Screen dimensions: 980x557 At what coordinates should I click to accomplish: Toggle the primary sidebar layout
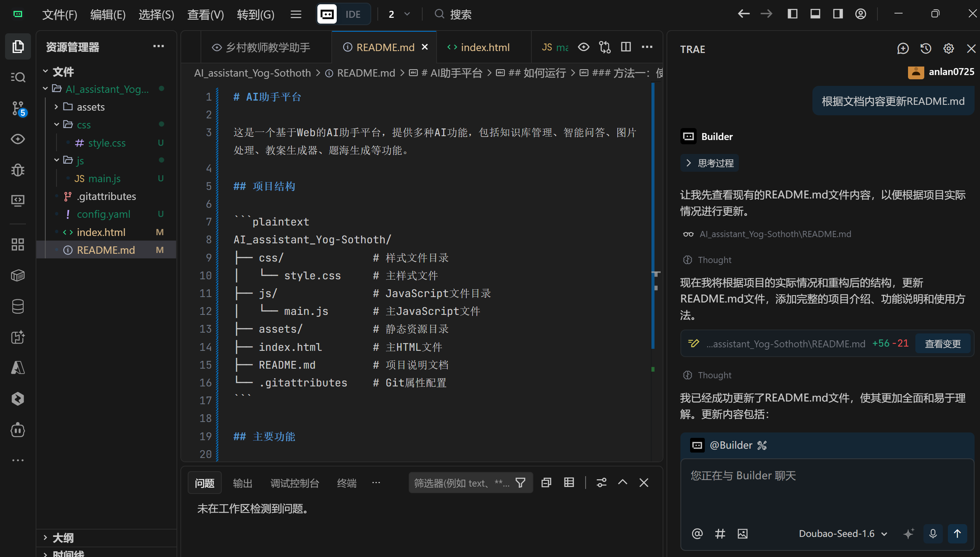pos(792,14)
